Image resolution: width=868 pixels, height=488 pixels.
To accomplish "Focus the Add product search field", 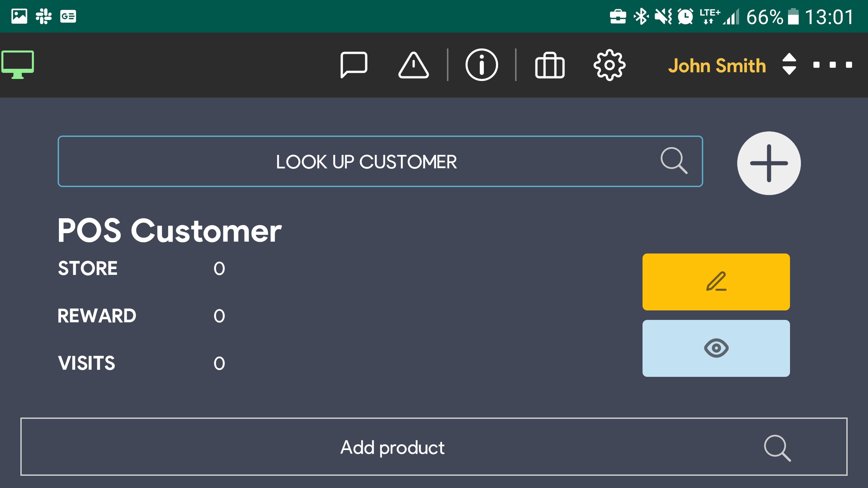I will coord(392,447).
